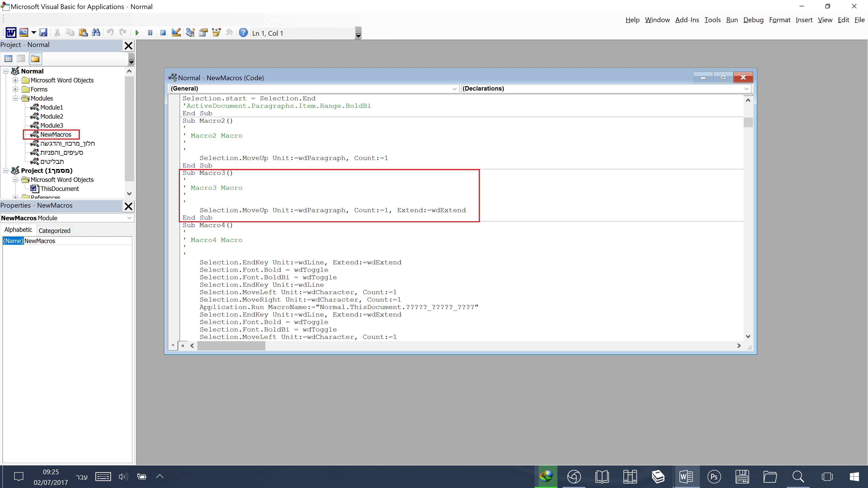
Task: Open the (General) object dropdown
Action: point(454,89)
